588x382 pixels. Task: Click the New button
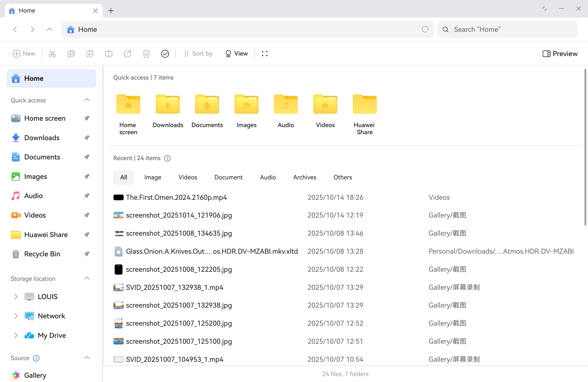click(24, 53)
